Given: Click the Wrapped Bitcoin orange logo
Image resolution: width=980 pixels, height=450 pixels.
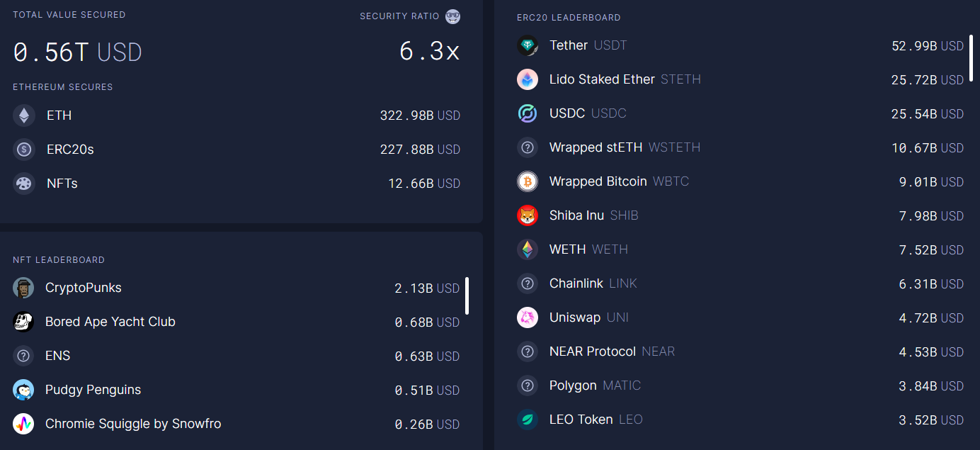Looking at the screenshot, I should 528,182.
